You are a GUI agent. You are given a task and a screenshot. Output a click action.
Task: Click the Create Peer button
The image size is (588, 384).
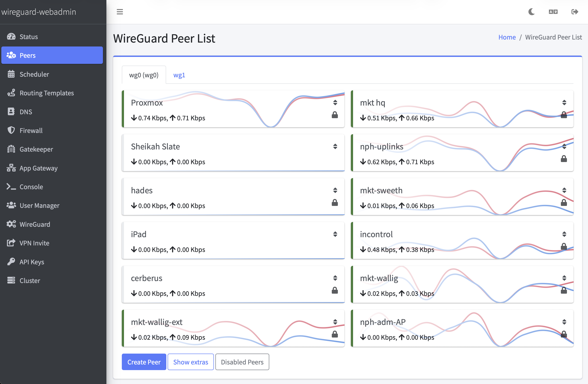[x=144, y=362]
